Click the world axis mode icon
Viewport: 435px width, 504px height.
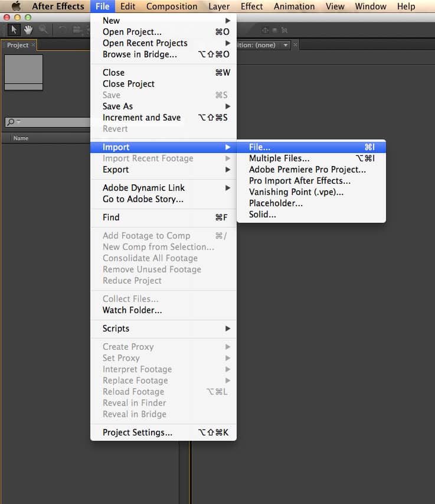(x=275, y=30)
